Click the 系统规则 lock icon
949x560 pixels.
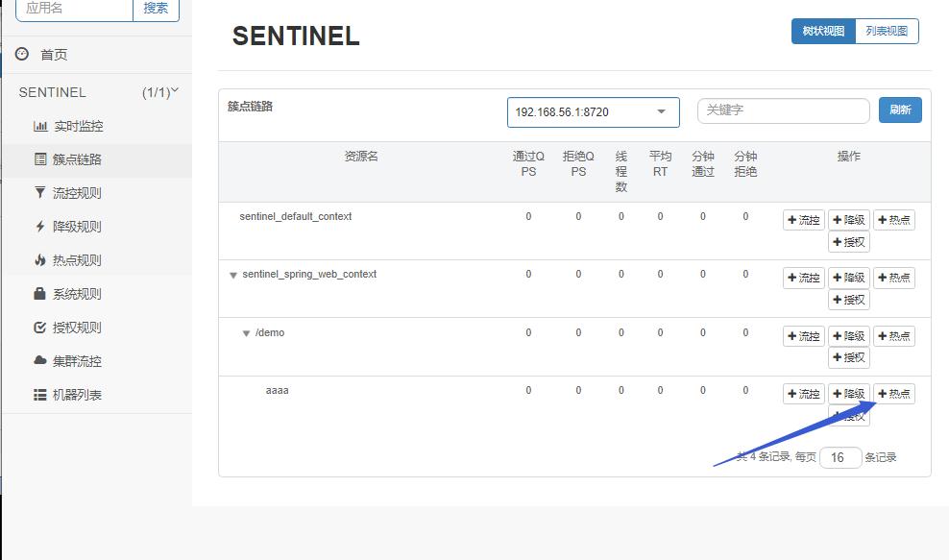click(40, 294)
